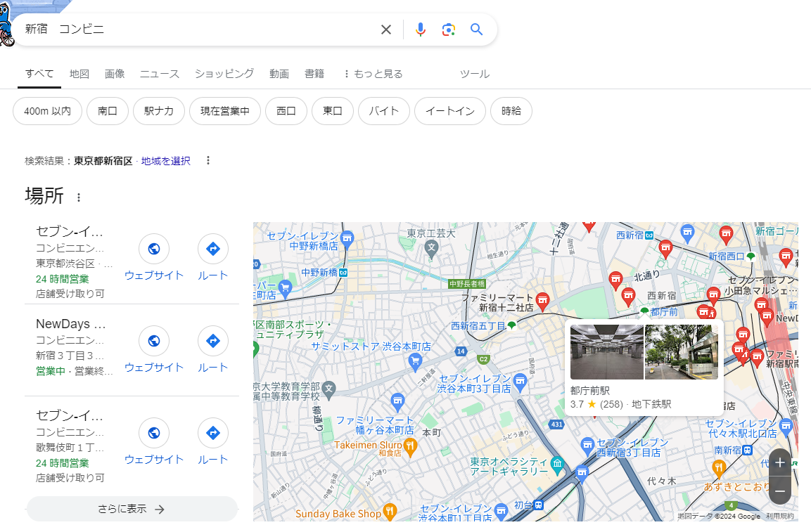Image resolution: width=811 pixels, height=532 pixels.
Task: Click the ファミリーマート 幡ヶ谷本町店 map pin
Action: tap(397, 400)
